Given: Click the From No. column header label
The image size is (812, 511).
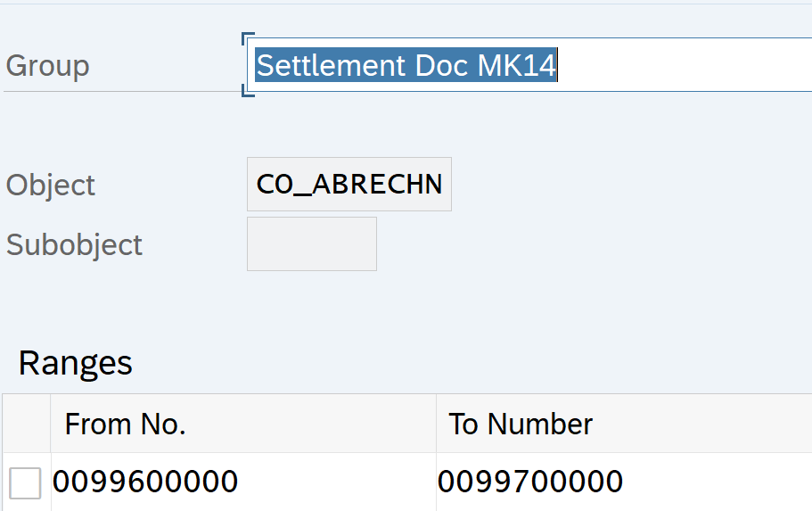Looking at the screenshot, I should pos(126,424).
